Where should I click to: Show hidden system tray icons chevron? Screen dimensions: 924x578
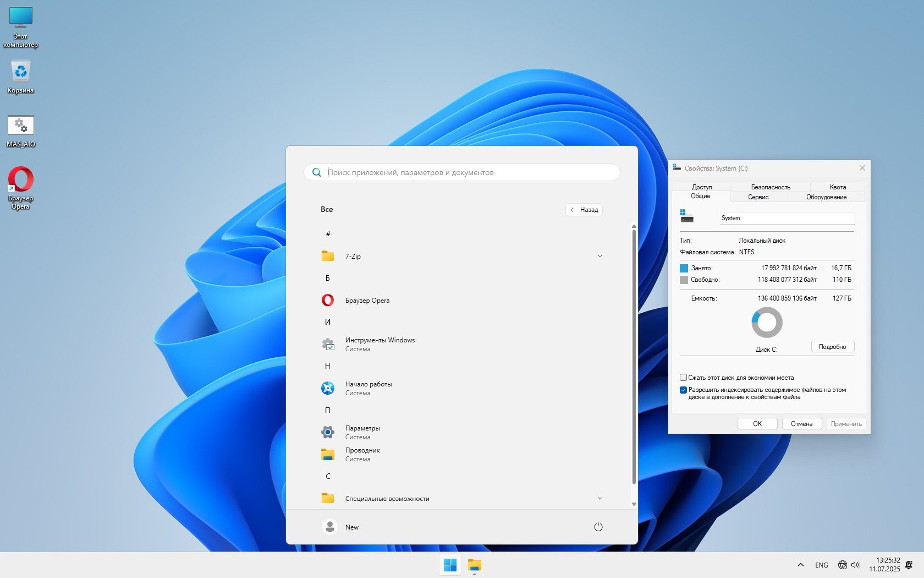coord(800,565)
